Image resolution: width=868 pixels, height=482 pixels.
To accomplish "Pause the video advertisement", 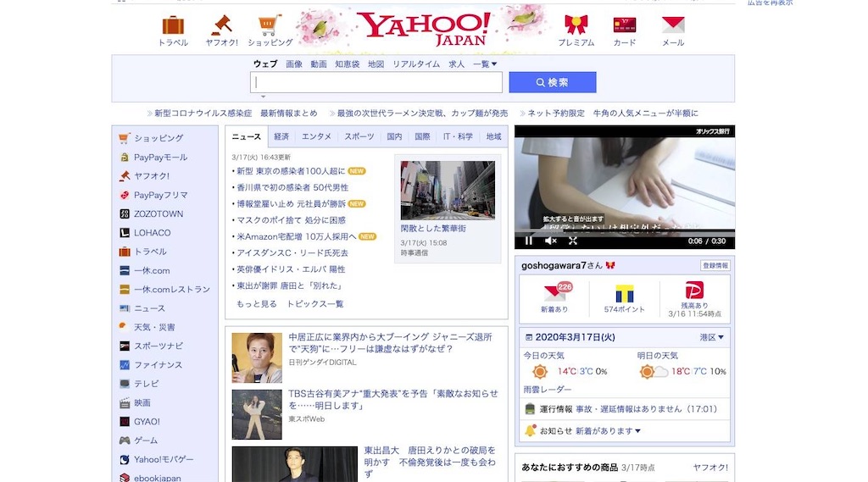I will click(529, 241).
